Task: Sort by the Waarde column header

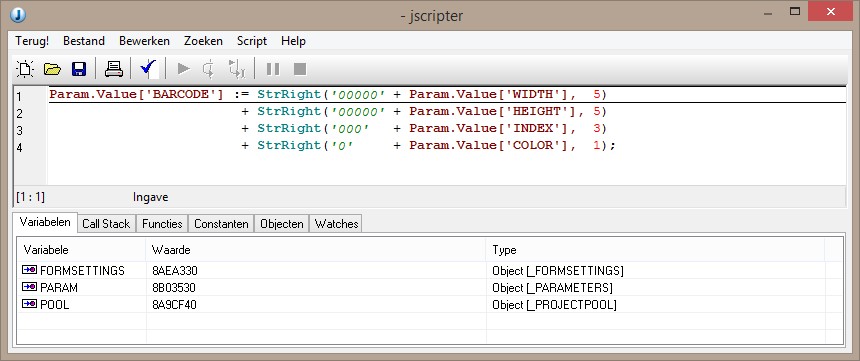Action: [316, 250]
